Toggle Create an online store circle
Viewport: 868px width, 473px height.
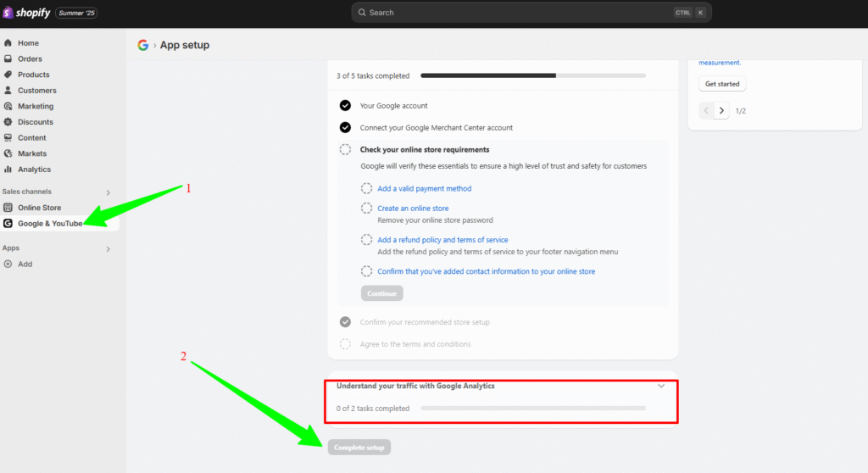(x=366, y=209)
